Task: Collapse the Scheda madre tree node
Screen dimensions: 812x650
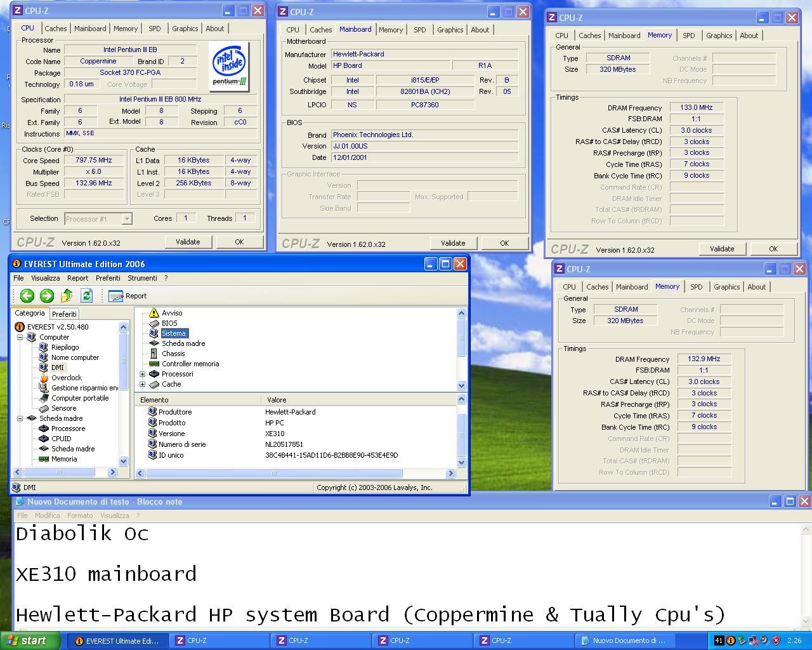Action: point(20,418)
